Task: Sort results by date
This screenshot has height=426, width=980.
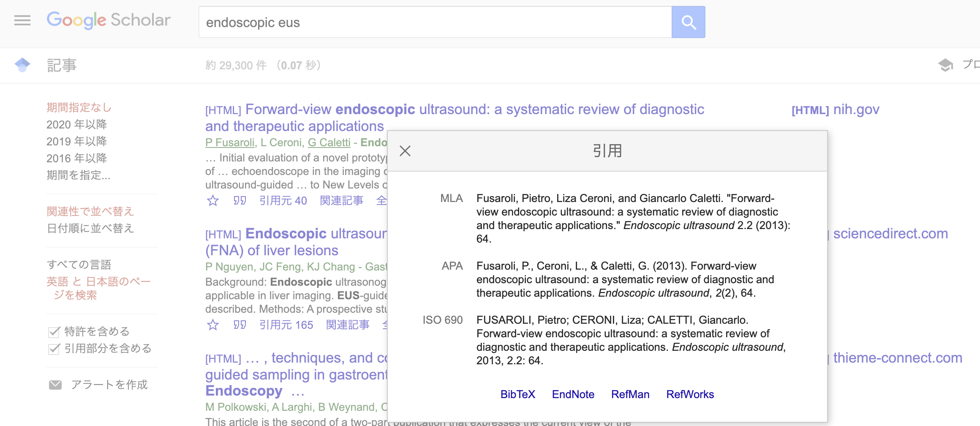Action: click(x=90, y=229)
